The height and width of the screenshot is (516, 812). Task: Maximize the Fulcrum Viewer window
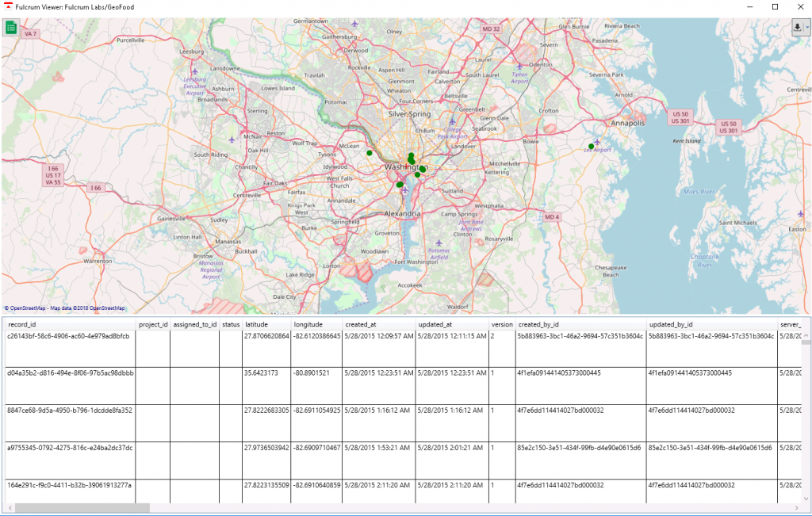pyautogui.click(x=775, y=6)
